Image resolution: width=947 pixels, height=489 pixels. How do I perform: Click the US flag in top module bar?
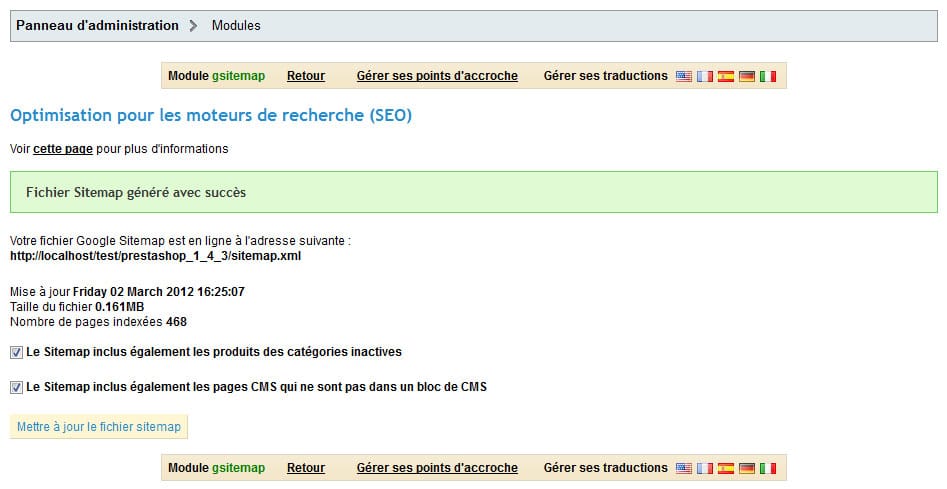click(x=684, y=76)
